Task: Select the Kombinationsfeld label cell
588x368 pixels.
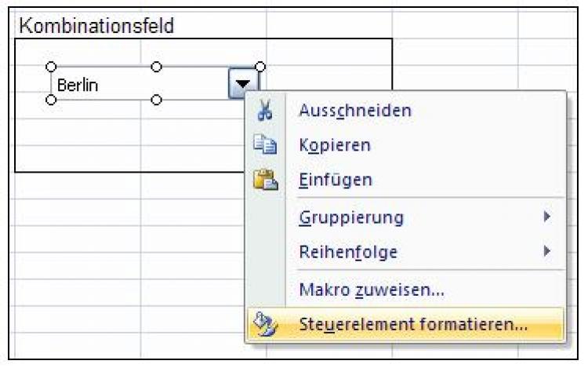Action: pos(96,26)
